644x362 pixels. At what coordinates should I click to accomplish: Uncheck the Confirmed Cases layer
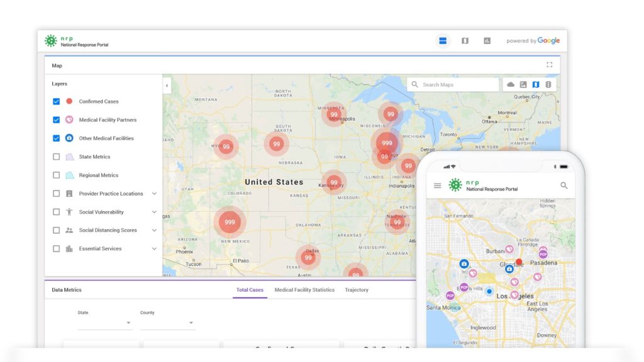pos(56,101)
